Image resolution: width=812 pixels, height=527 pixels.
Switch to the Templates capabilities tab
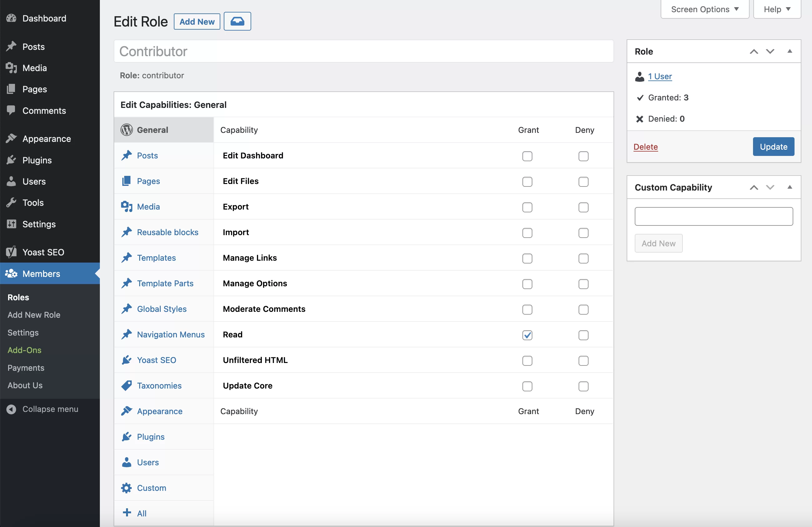164,258
